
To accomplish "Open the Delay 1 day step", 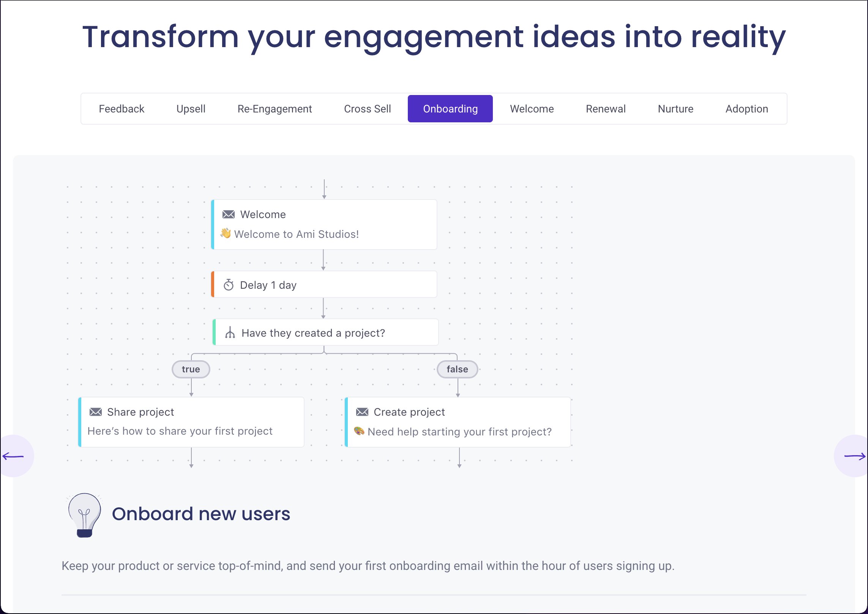I will (x=324, y=284).
